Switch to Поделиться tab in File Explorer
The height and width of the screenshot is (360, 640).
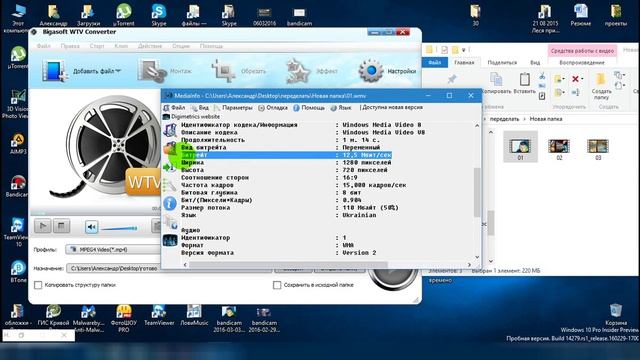(502, 62)
